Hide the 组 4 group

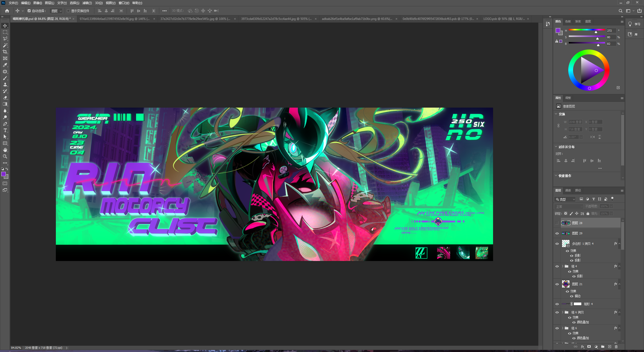point(557,266)
